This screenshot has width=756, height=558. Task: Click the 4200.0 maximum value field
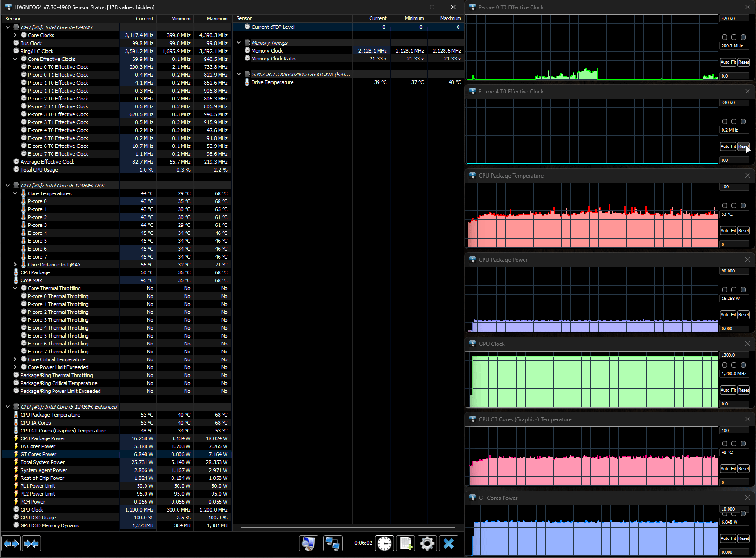[x=734, y=19]
